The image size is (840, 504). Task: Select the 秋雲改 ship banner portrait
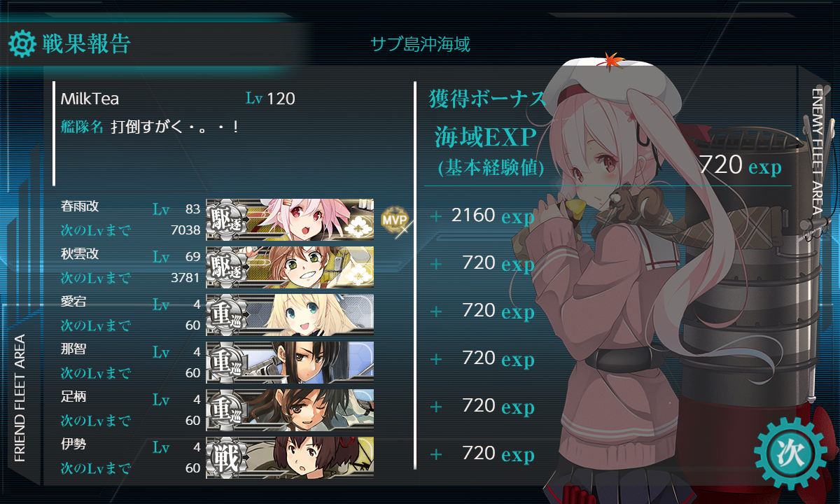tap(290, 267)
